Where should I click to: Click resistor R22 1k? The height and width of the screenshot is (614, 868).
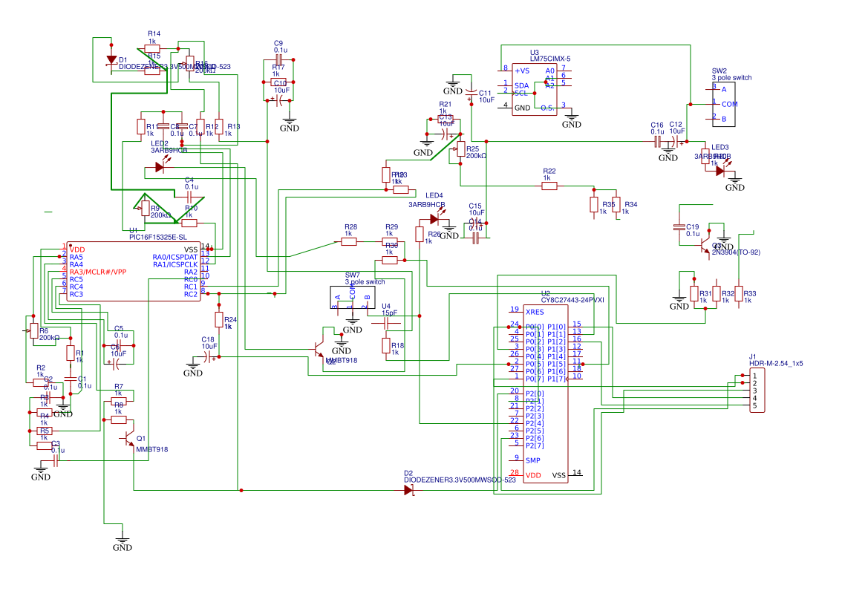(549, 186)
